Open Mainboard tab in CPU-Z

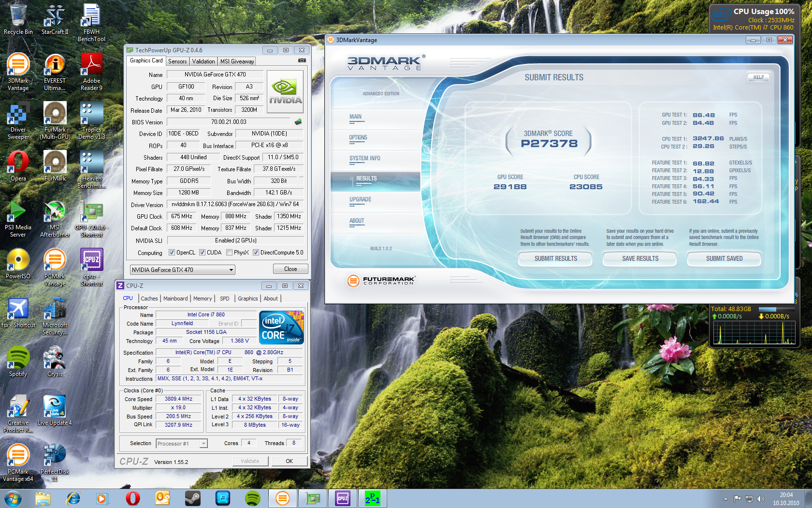tap(175, 299)
